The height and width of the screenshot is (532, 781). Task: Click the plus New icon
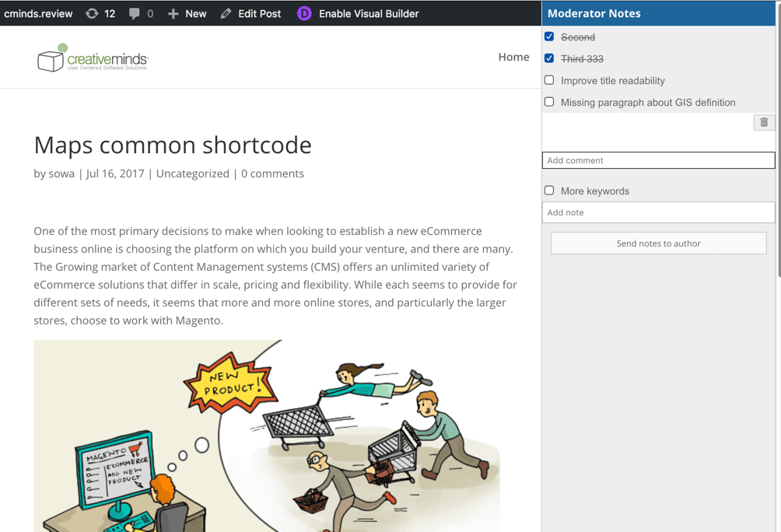173,13
